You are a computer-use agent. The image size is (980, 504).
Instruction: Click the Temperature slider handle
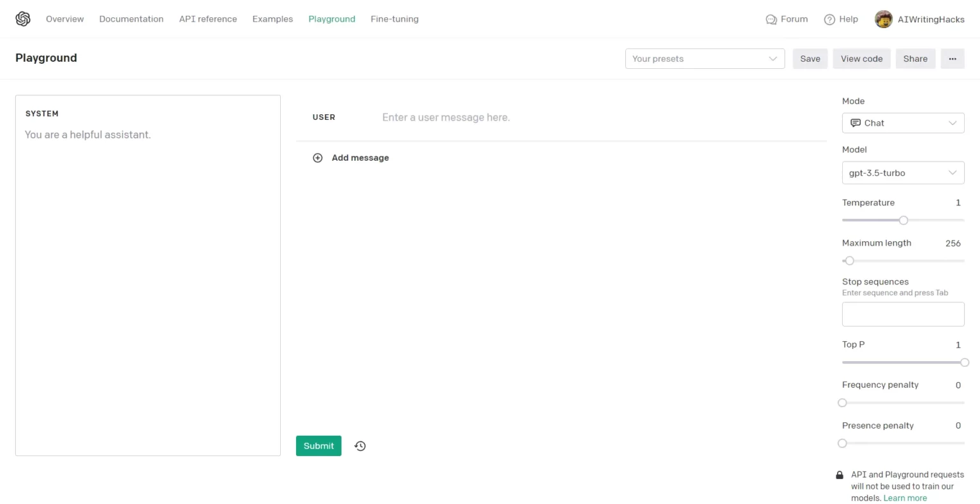click(903, 220)
